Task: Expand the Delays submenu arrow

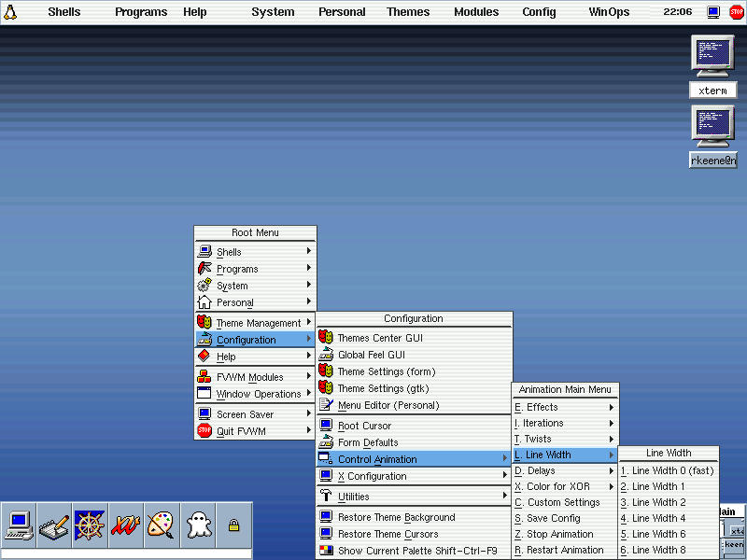Action: point(612,471)
